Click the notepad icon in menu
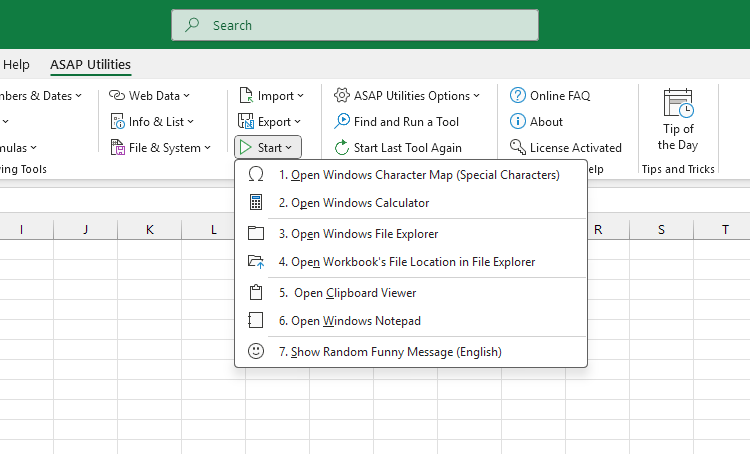The width and height of the screenshot is (750, 454). (256, 320)
